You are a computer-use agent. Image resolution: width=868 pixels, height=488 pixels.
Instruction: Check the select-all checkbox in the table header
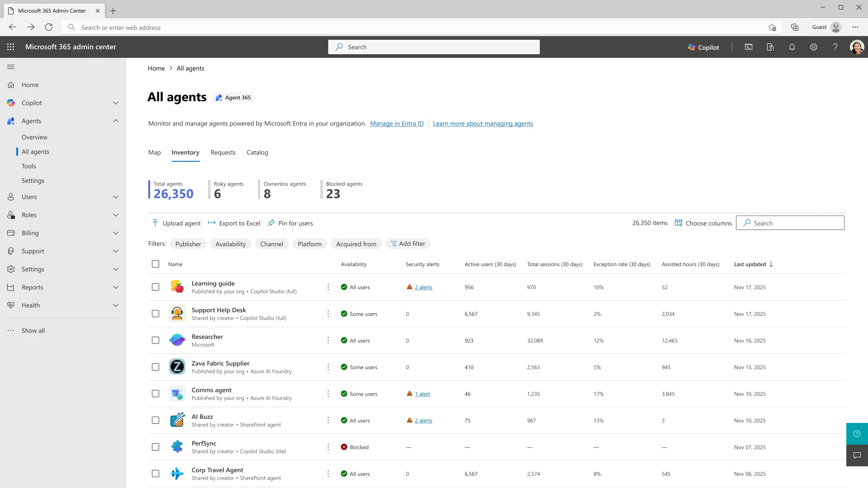click(156, 264)
